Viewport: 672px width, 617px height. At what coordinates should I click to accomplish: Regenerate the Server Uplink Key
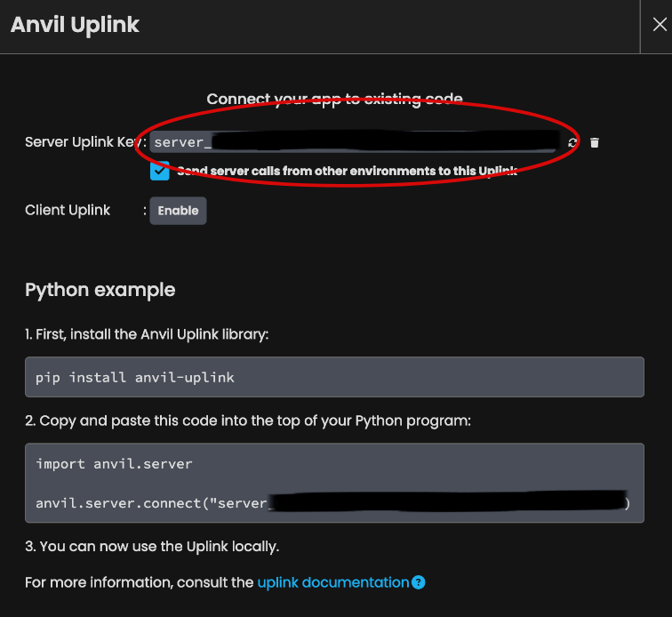click(573, 142)
